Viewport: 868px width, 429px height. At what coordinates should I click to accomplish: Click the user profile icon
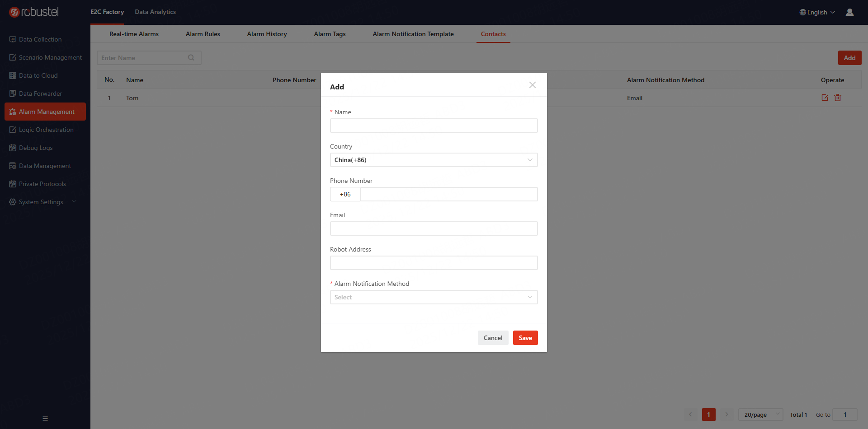pos(849,12)
